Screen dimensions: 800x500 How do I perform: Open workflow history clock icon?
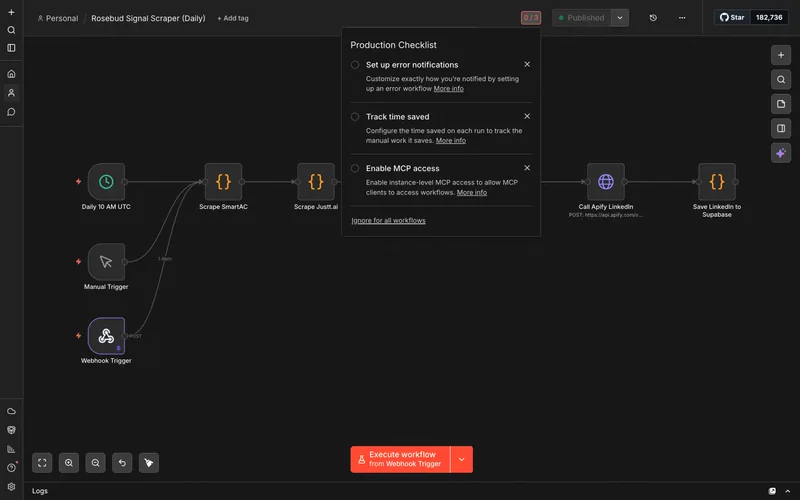[653, 18]
